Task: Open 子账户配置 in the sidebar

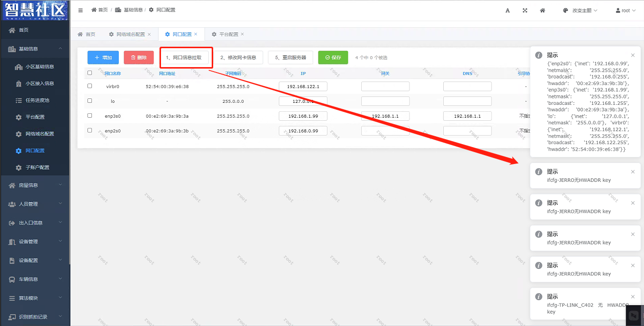Action: (37, 167)
